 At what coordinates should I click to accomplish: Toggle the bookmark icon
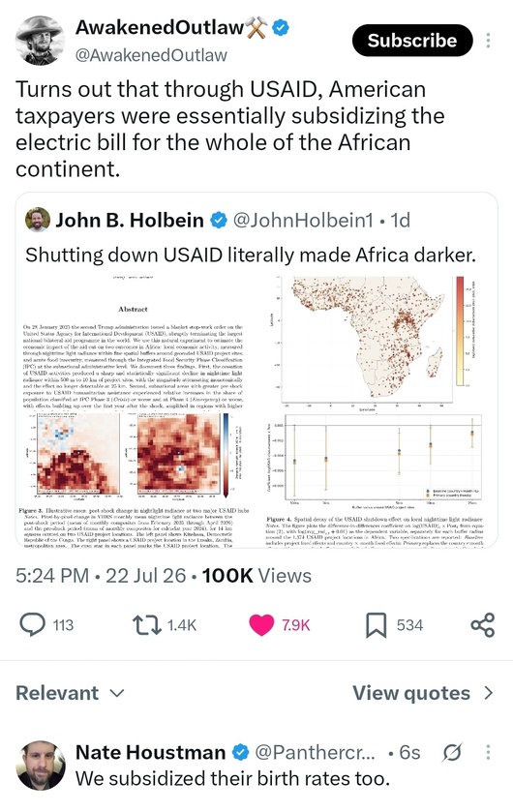tap(376, 625)
